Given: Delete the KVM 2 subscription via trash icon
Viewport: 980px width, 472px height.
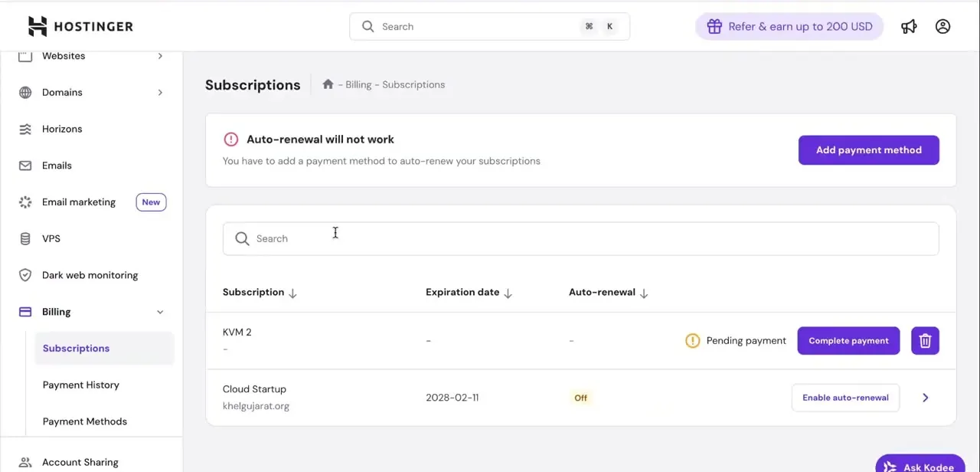Looking at the screenshot, I should pos(925,341).
